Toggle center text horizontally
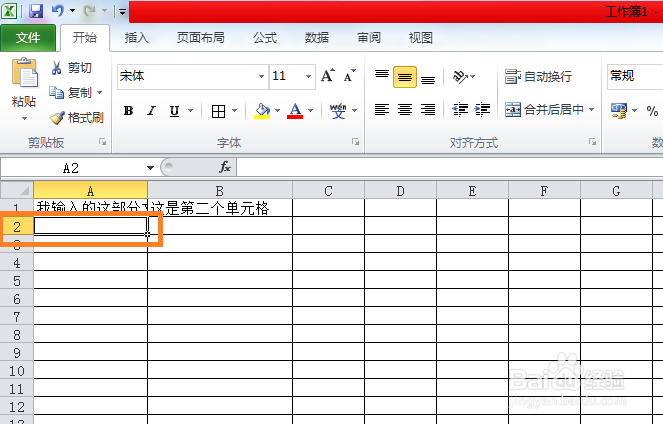Image resolution: width=663 pixels, height=424 pixels. [405, 110]
